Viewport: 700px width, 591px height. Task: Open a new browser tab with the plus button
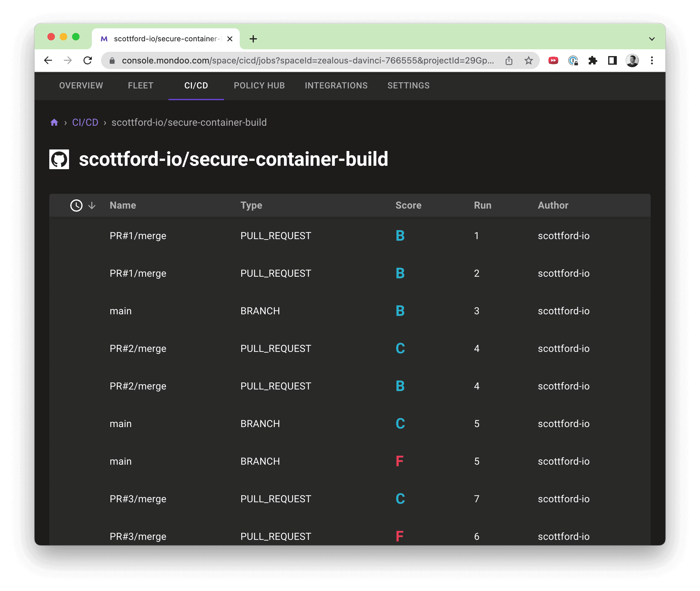pos(253,39)
